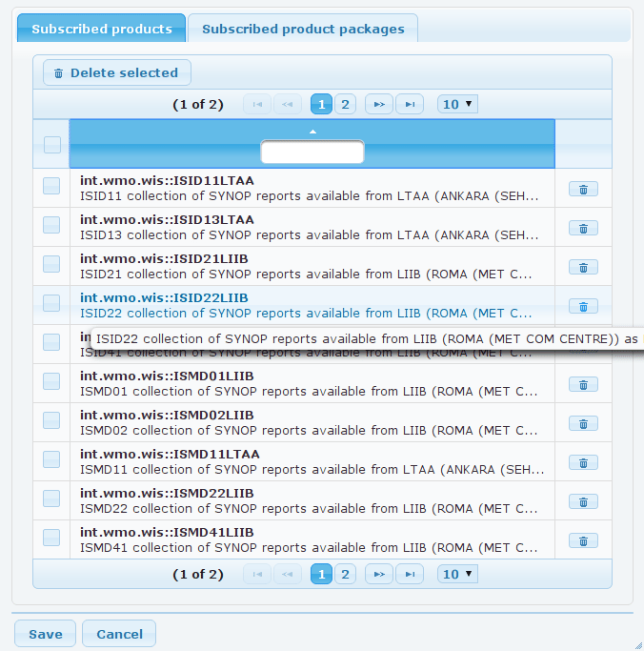This screenshot has height=651, width=644.
Task: Click int.wmo.wis::ISID21LIIB text
Action: coord(164,258)
